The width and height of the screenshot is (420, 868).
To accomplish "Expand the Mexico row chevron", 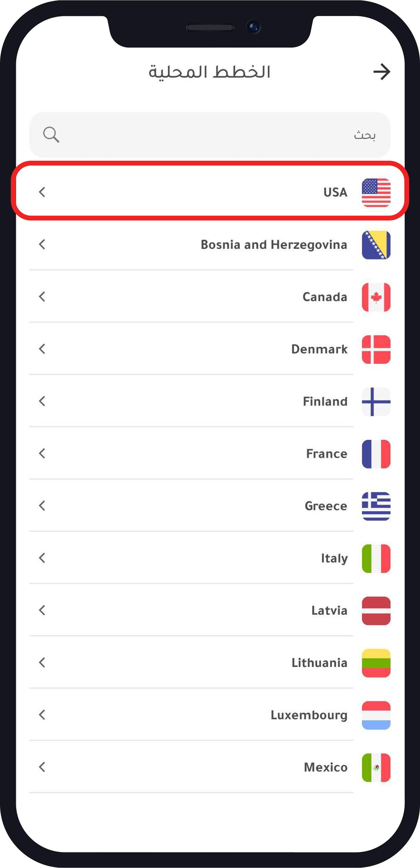I will [x=42, y=767].
